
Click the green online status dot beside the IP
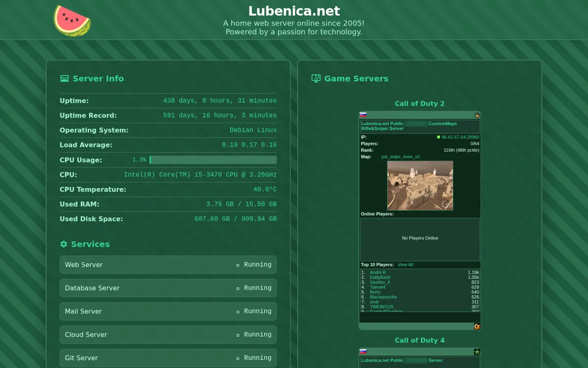coord(439,137)
